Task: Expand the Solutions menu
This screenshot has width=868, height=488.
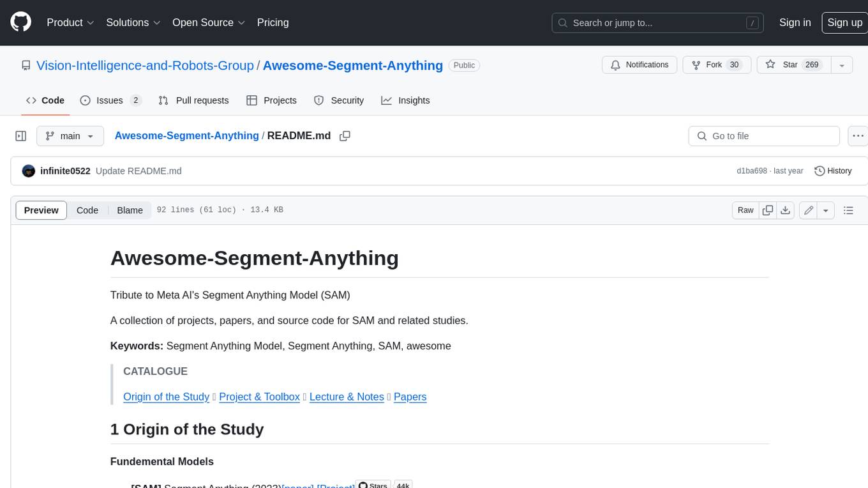Action: pyautogui.click(x=133, y=22)
